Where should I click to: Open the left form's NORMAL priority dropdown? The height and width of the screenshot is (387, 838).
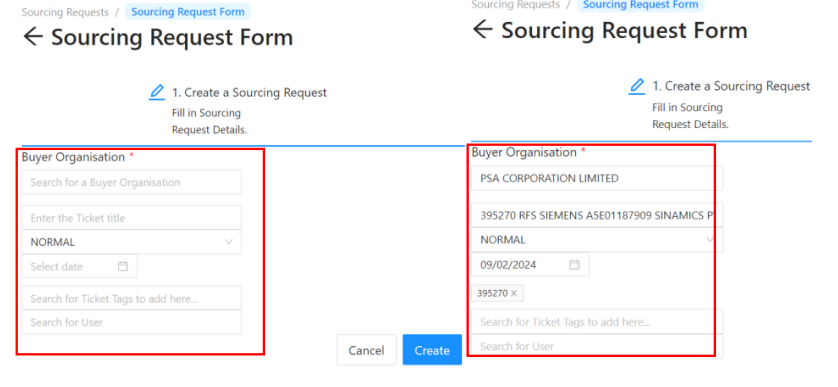[131, 242]
